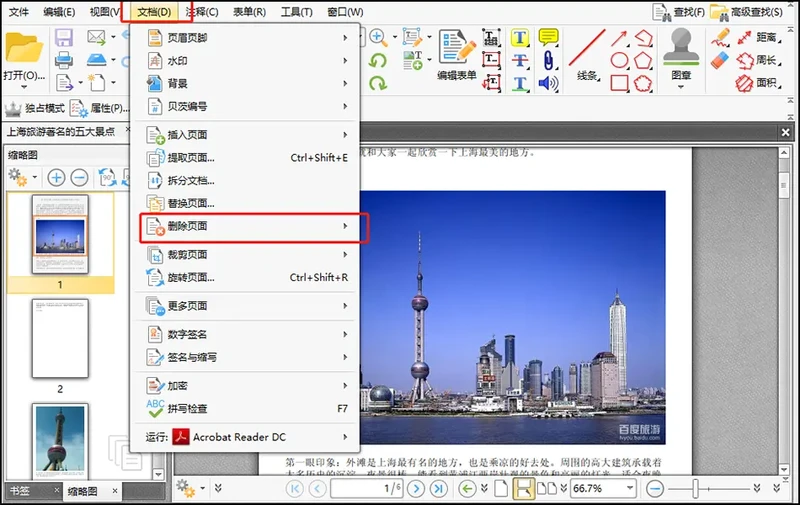Select page 3 thumbnail with tower
Viewport: 800px width, 505px height.
click(x=60, y=441)
